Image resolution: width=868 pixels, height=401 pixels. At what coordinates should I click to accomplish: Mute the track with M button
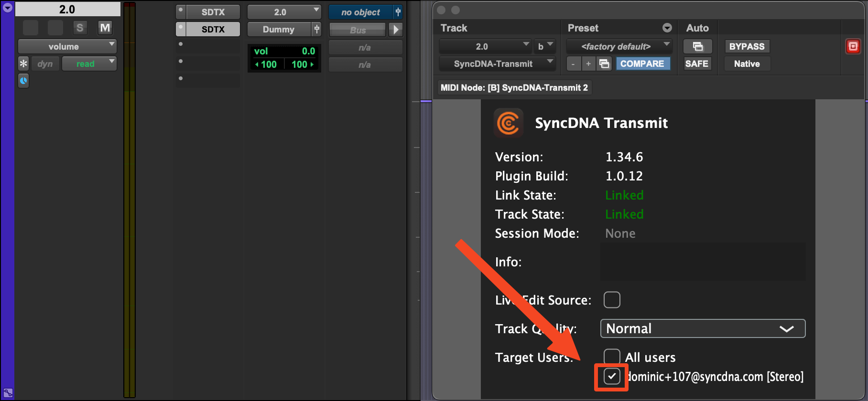coord(105,28)
